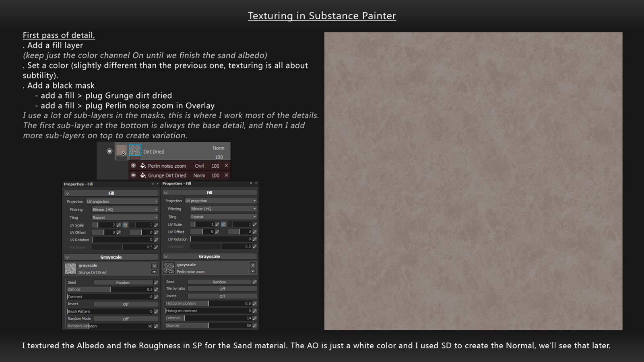Click the Hardness edit pencil in right panel

click(x=254, y=246)
